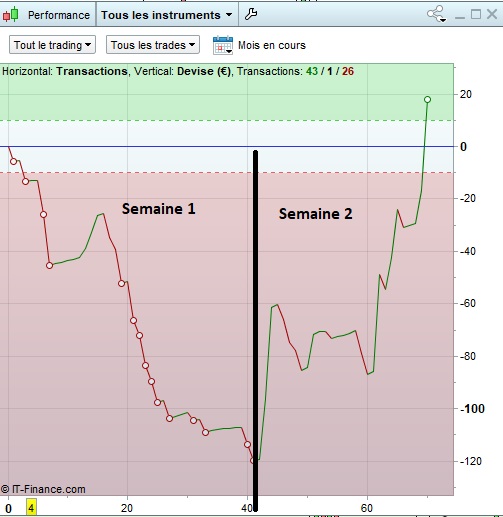503x517 pixels.
Task: Click the -100 label on vertical axis
Action: (x=472, y=409)
